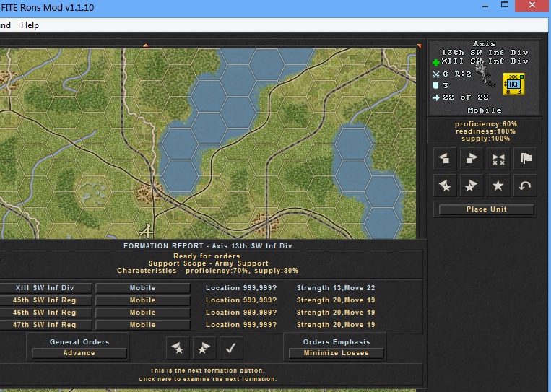
Task: Click 'Strength 13,Move 22' text
Action: coord(336,288)
